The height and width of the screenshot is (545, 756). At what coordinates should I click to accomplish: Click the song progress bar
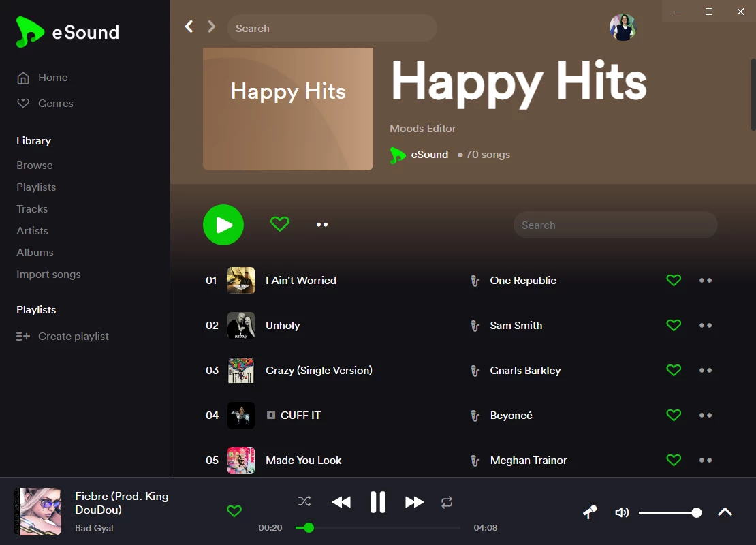click(x=378, y=528)
